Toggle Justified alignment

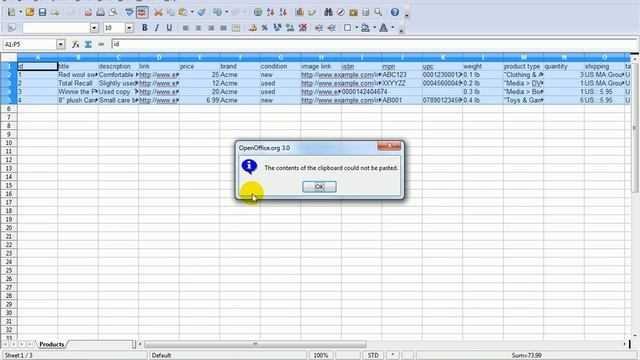[x=223, y=28]
